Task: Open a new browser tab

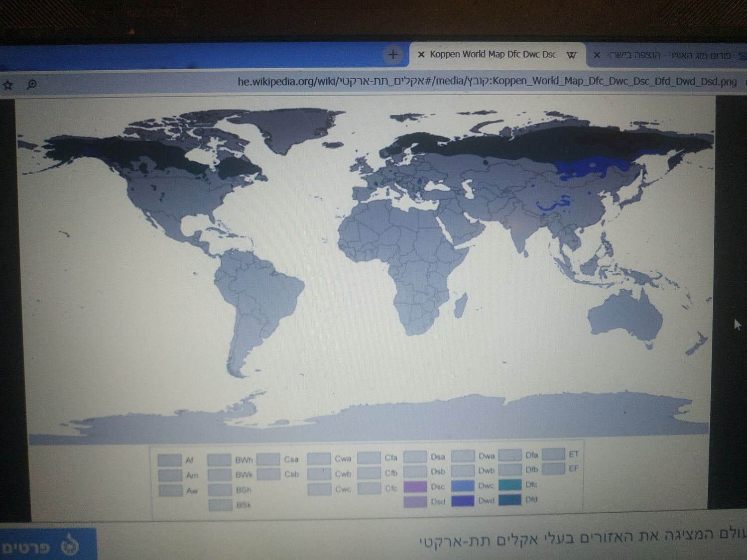Action: tap(393, 55)
